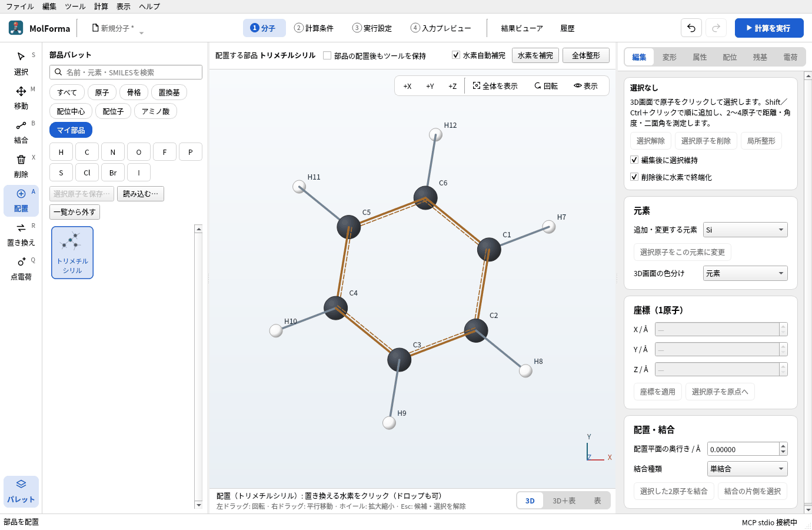812x530 pixels.
Task: Click 水素を補完 button
Action: pos(535,55)
